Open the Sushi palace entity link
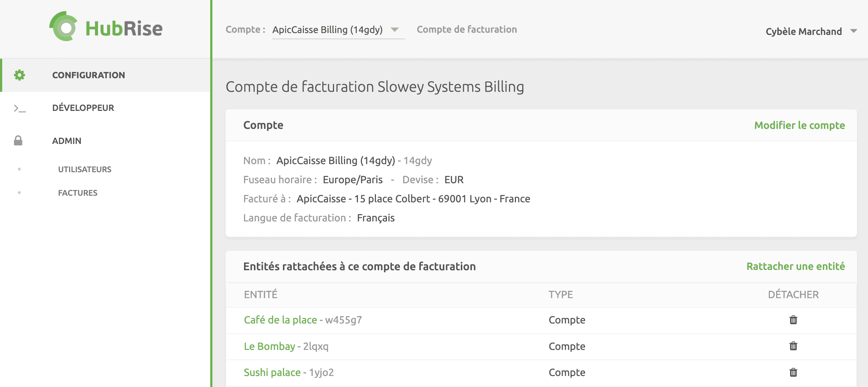Screen dimensions: 868x387 [x=272, y=372]
